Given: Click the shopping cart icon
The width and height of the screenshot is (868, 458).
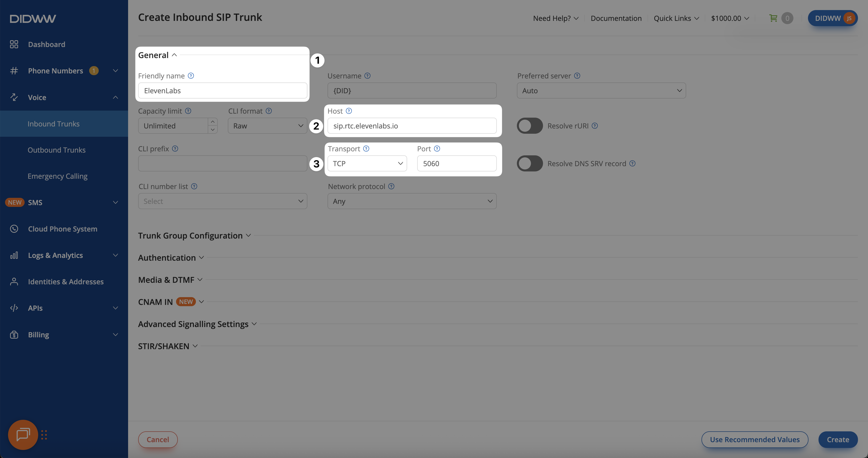Looking at the screenshot, I should pos(773,18).
